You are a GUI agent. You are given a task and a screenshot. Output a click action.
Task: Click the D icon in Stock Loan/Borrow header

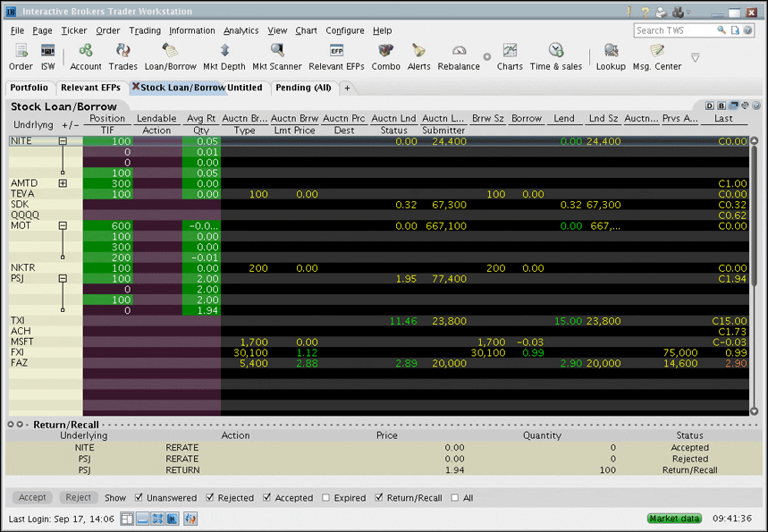(x=710, y=106)
